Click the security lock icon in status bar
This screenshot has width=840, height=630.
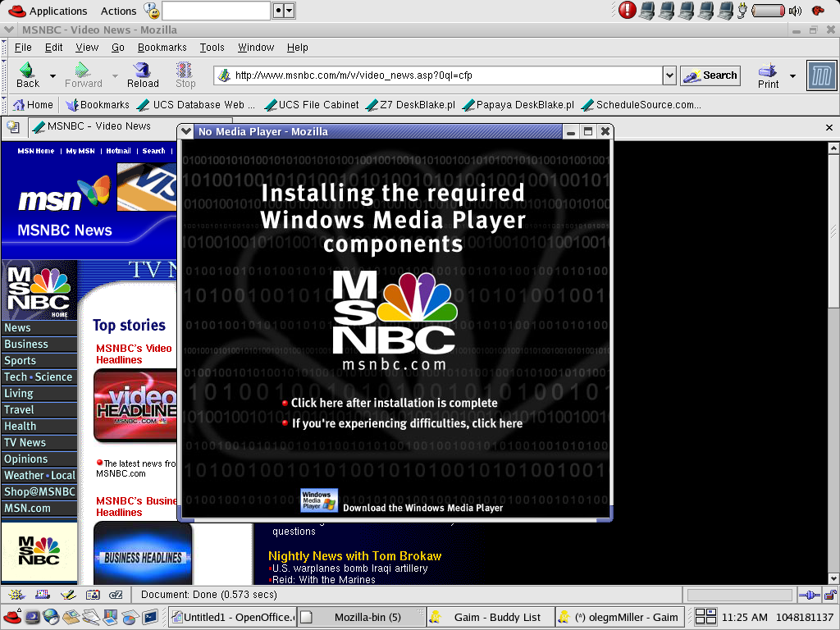[830, 595]
